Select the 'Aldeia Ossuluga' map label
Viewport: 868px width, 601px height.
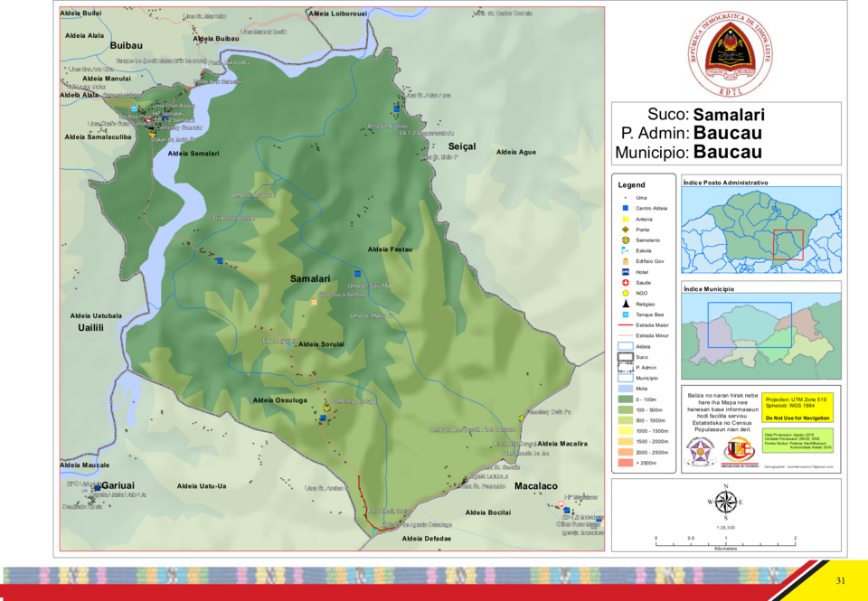click(280, 400)
